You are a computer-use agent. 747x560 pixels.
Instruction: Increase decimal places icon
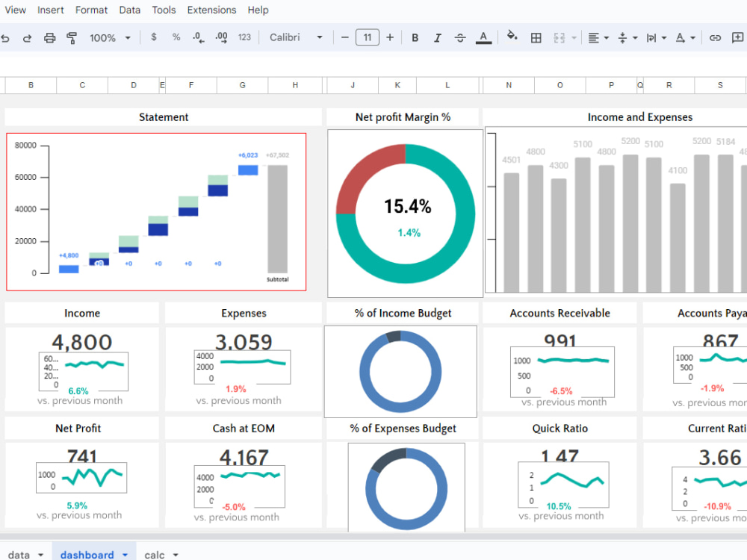221,37
